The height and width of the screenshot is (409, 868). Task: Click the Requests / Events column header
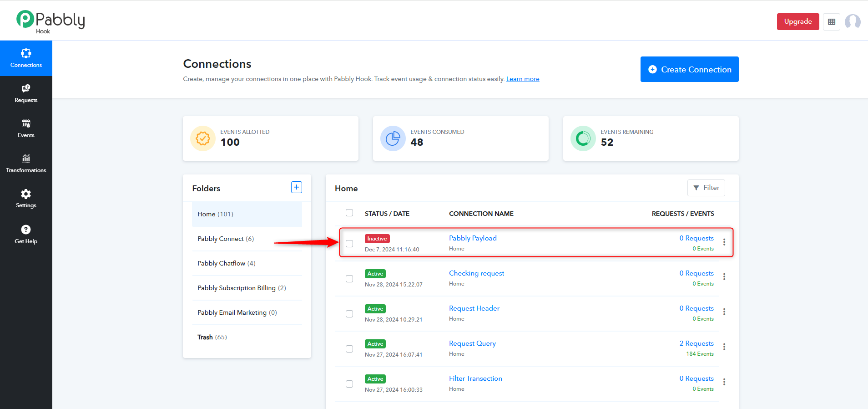(x=683, y=214)
